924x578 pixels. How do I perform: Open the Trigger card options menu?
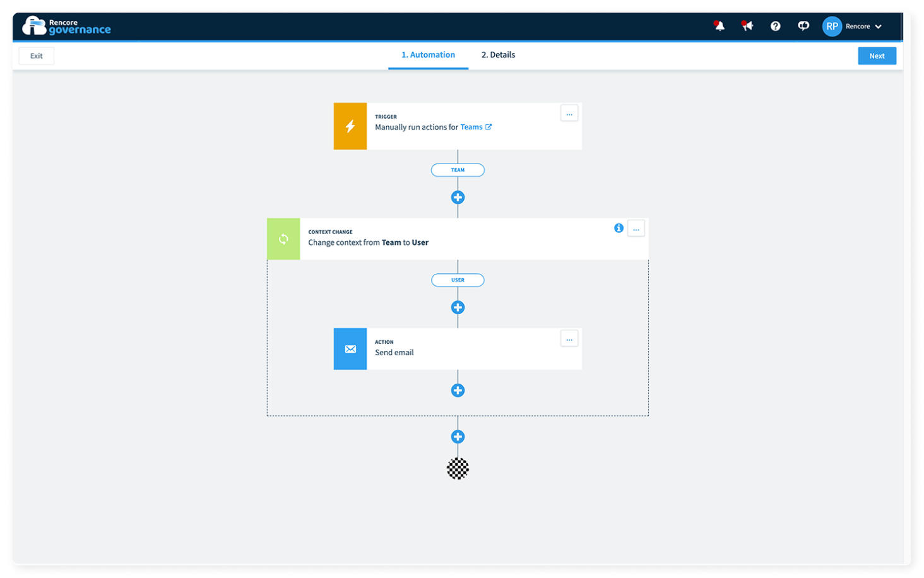coord(569,114)
